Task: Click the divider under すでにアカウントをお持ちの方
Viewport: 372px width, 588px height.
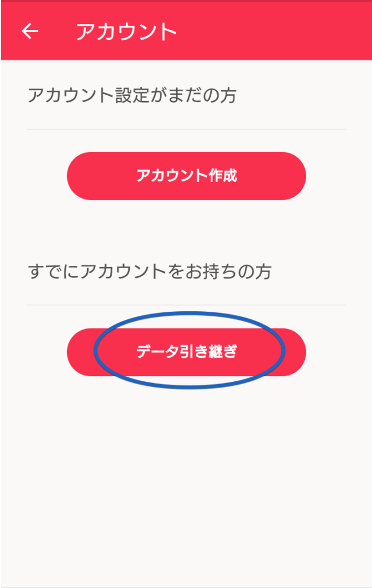Action: pyautogui.click(x=187, y=305)
